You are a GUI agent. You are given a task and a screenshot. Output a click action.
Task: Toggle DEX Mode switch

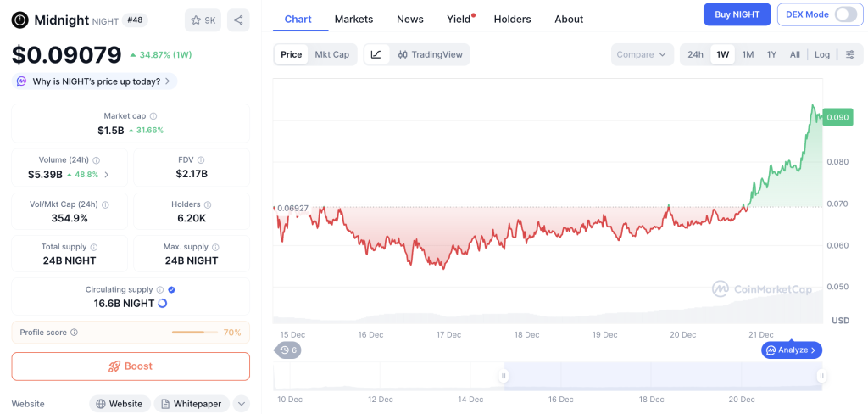coord(844,14)
